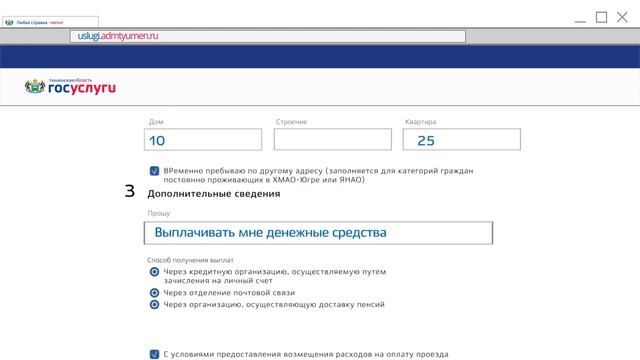Click the Квартира field containing 25

point(462,139)
